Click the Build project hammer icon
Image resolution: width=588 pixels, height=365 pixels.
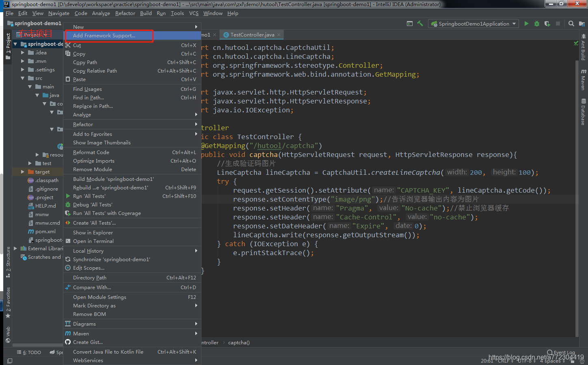pyautogui.click(x=420, y=24)
